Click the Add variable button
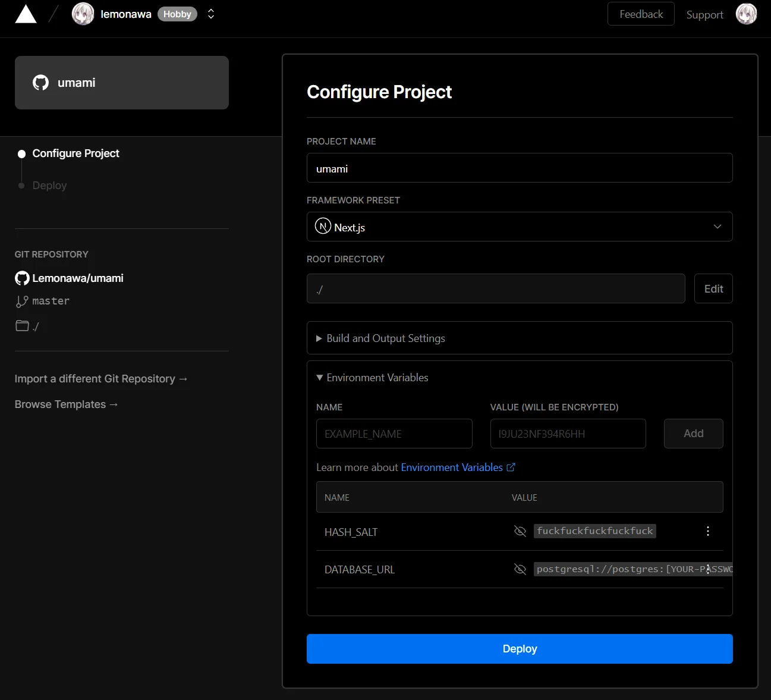 coord(693,434)
